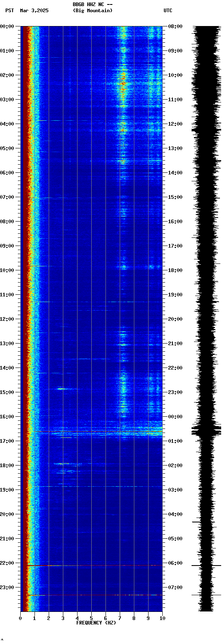Viewport: 224px width, 644px height.
Task: Click the UTC time label '18:00'
Action: pos(175,270)
